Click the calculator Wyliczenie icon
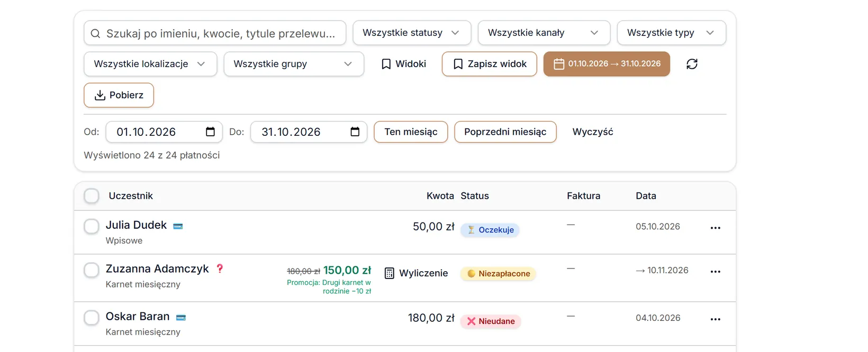 pos(390,273)
